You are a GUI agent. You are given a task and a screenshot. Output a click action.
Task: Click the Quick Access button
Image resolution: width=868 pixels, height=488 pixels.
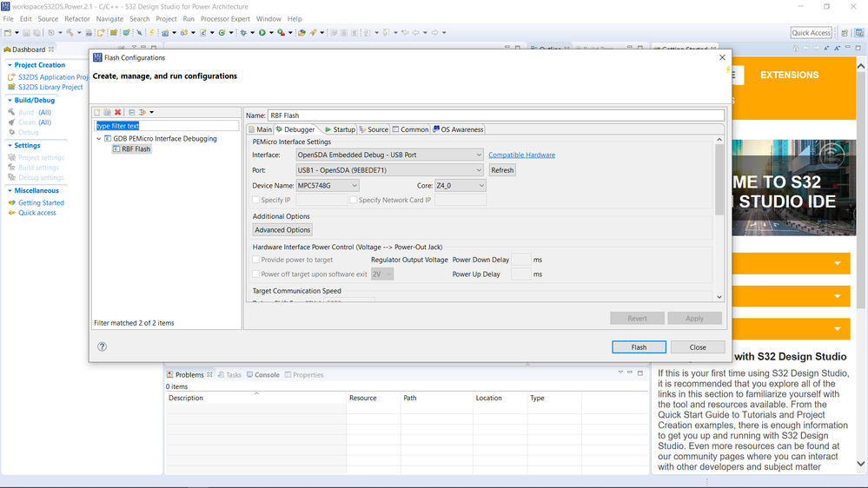click(x=811, y=33)
